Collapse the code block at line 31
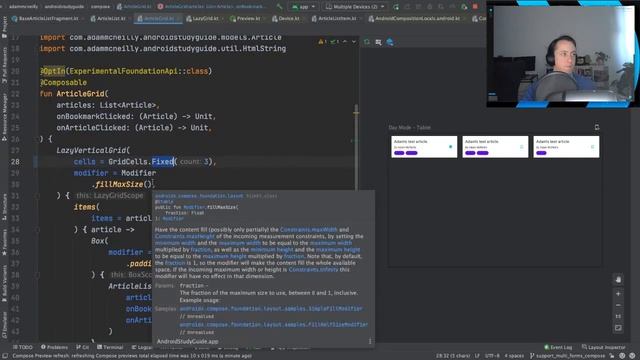 click(x=37, y=196)
